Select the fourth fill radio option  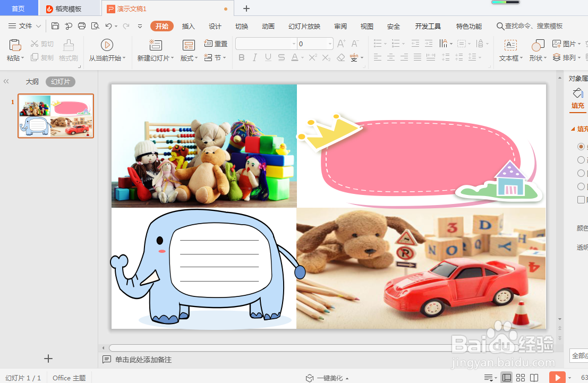tap(581, 186)
